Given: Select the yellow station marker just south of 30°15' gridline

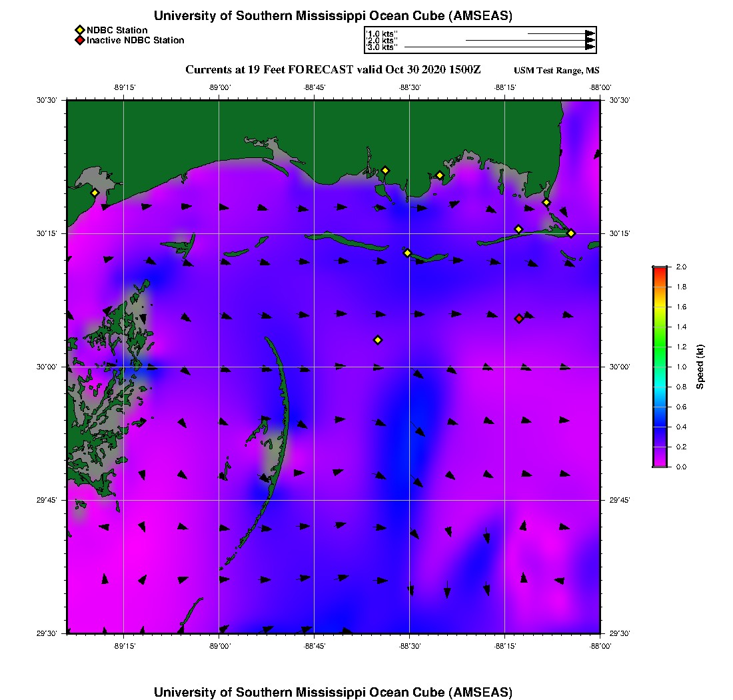Looking at the screenshot, I should click(407, 253).
